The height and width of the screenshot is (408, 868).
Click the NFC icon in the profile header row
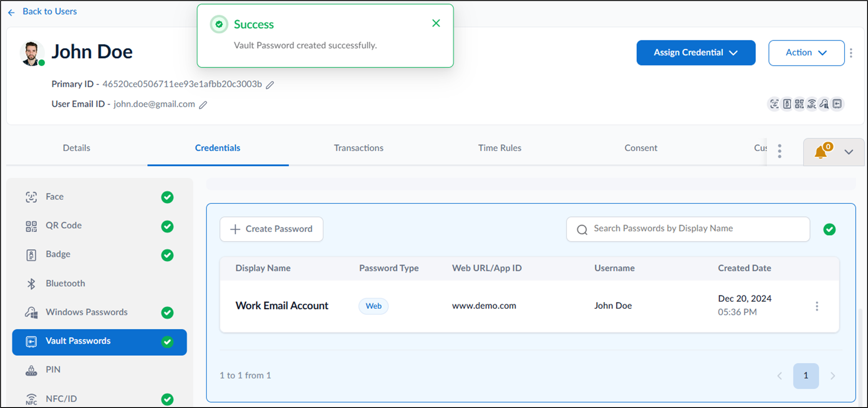(x=812, y=104)
